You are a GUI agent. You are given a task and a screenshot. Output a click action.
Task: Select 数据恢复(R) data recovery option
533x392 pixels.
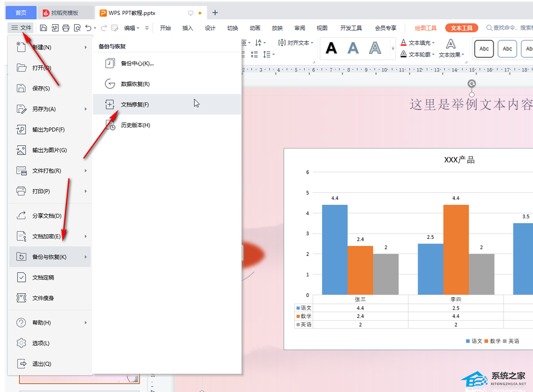tap(135, 84)
